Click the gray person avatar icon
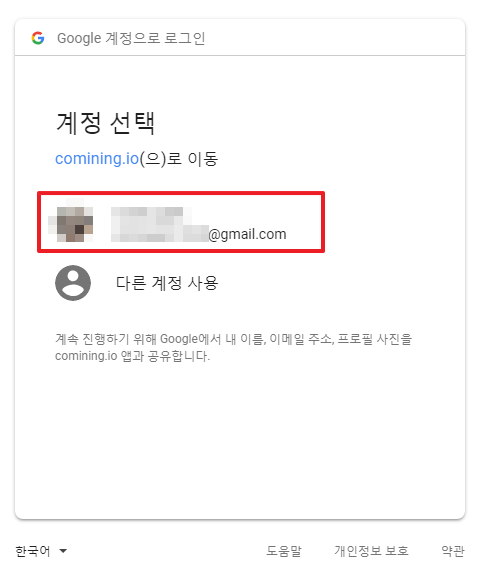The width and height of the screenshot is (478, 569). point(73,283)
